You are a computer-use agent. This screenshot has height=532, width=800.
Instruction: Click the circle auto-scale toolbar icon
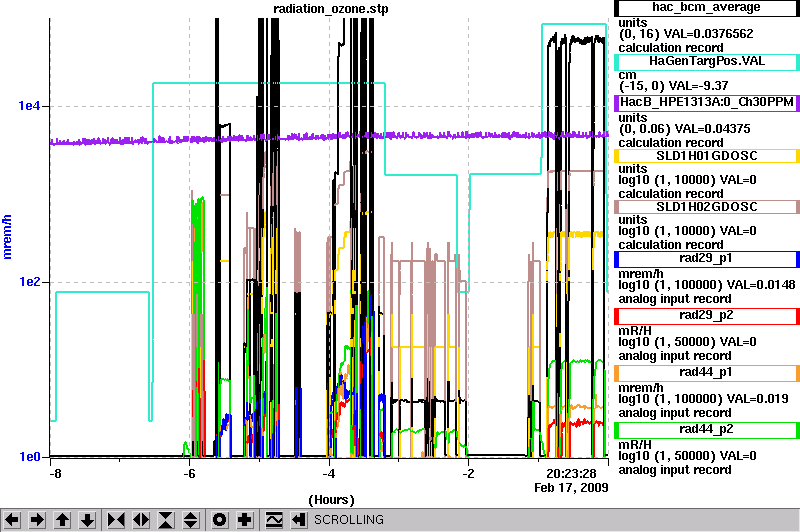(x=220, y=520)
